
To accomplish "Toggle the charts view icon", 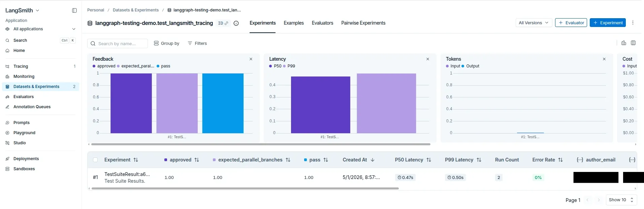I will pyautogui.click(x=624, y=43).
